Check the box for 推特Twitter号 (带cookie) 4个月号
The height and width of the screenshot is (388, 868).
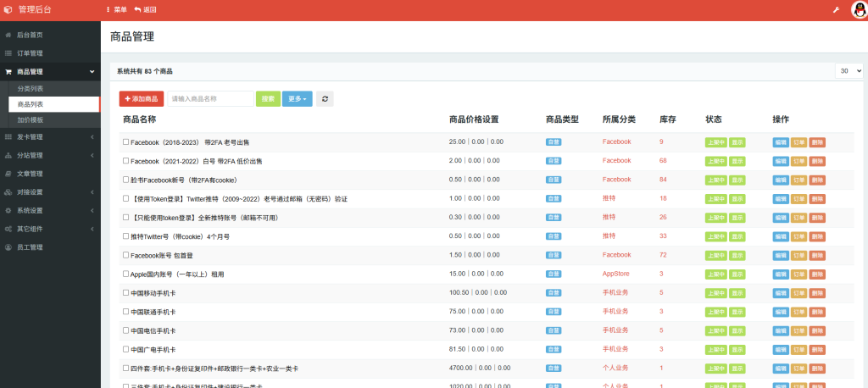pos(125,236)
